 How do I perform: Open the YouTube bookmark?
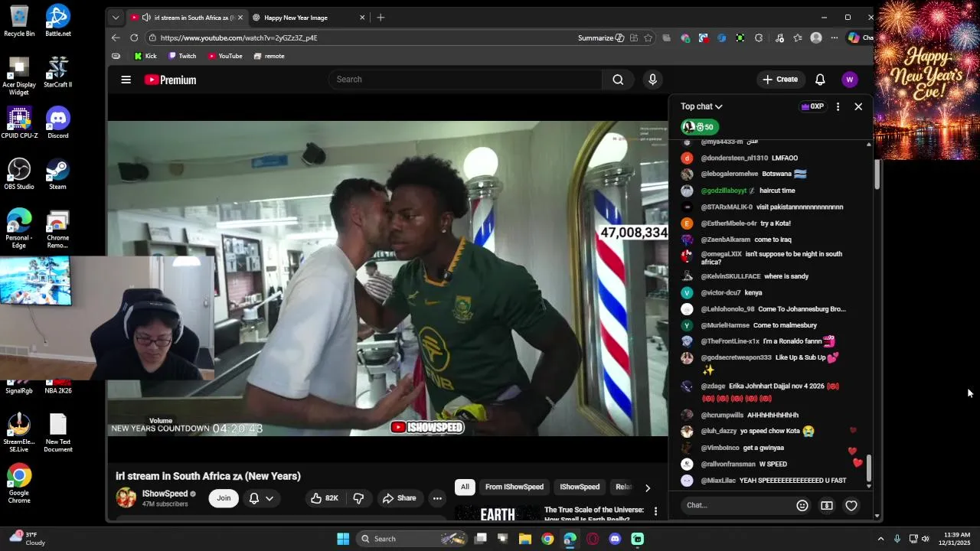pyautogui.click(x=225, y=56)
